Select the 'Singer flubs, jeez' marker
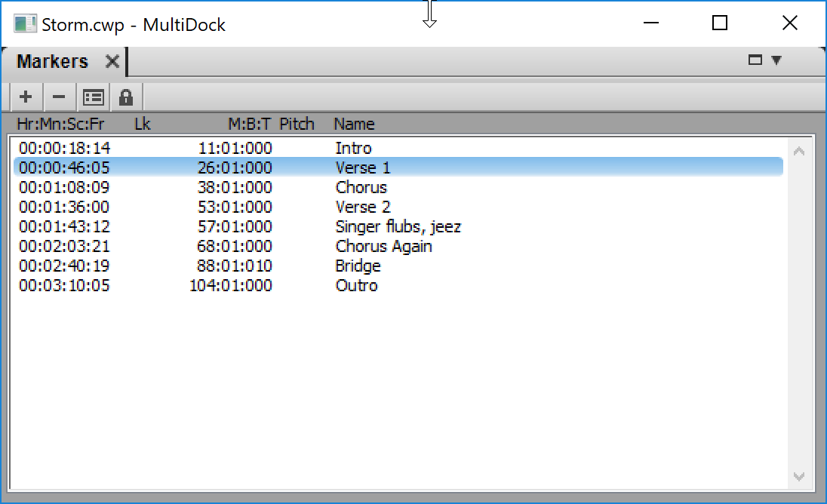This screenshot has width=827, height=504. 398,226
